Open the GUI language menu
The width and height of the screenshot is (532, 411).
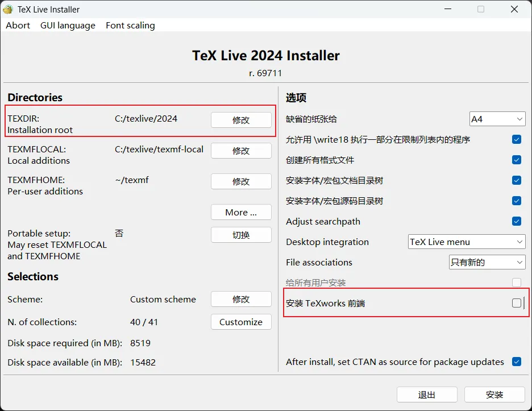[x=68, y=26]
